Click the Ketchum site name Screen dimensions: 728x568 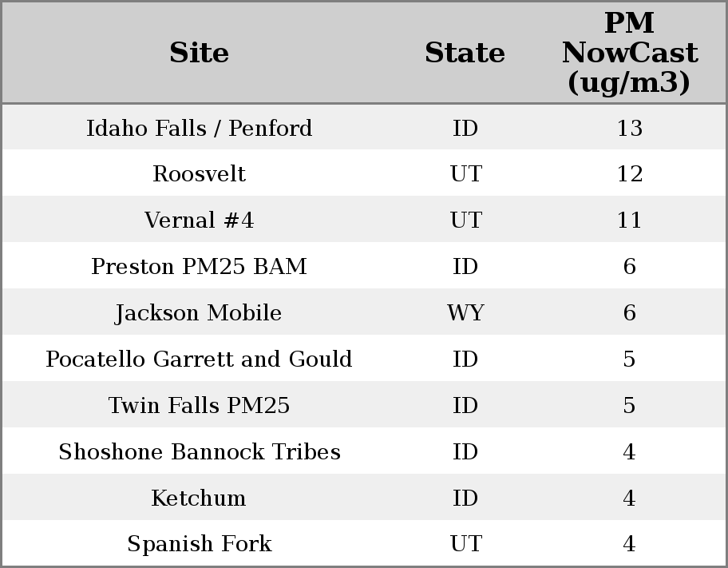199,498
